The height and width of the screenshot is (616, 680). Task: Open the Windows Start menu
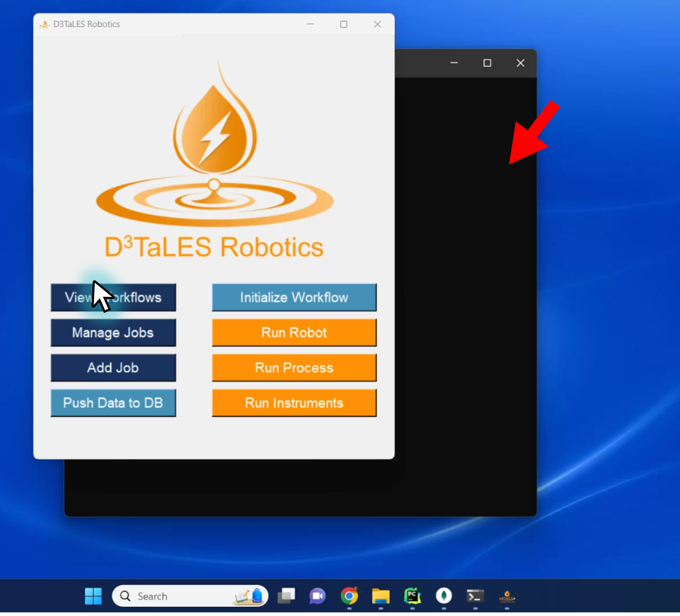click(93, 596)
